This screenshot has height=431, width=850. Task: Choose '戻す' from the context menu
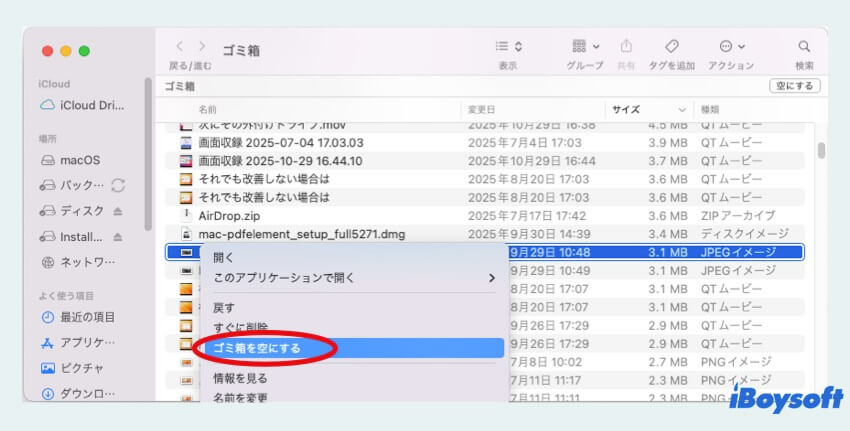[x=225, y=308]
